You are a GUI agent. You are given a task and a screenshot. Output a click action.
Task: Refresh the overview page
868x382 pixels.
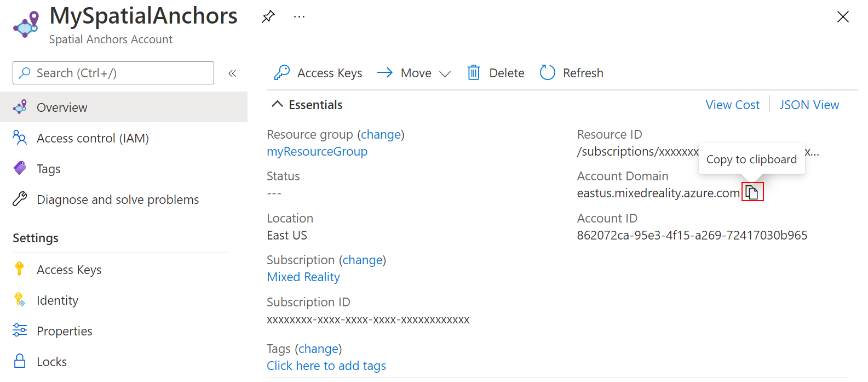click(571, 72)
